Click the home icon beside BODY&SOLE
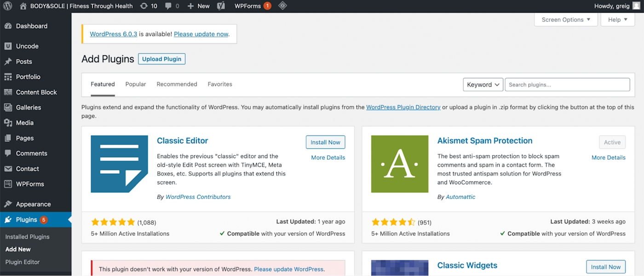 tap(23, 6)
